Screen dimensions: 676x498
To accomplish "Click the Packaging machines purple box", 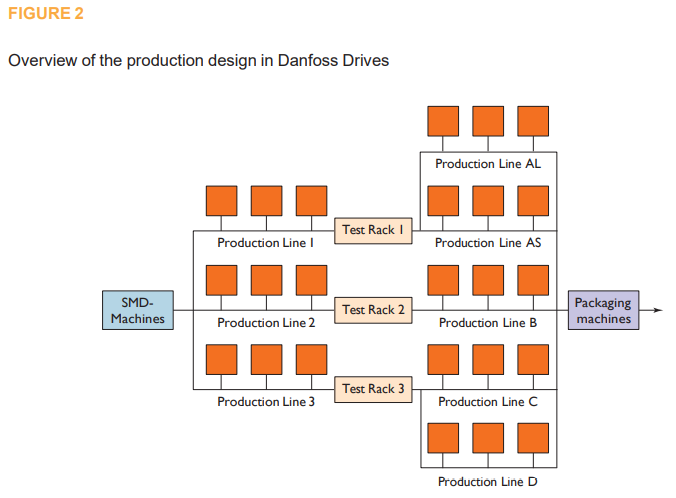I will pyautogui.click(x=604, y=310).
